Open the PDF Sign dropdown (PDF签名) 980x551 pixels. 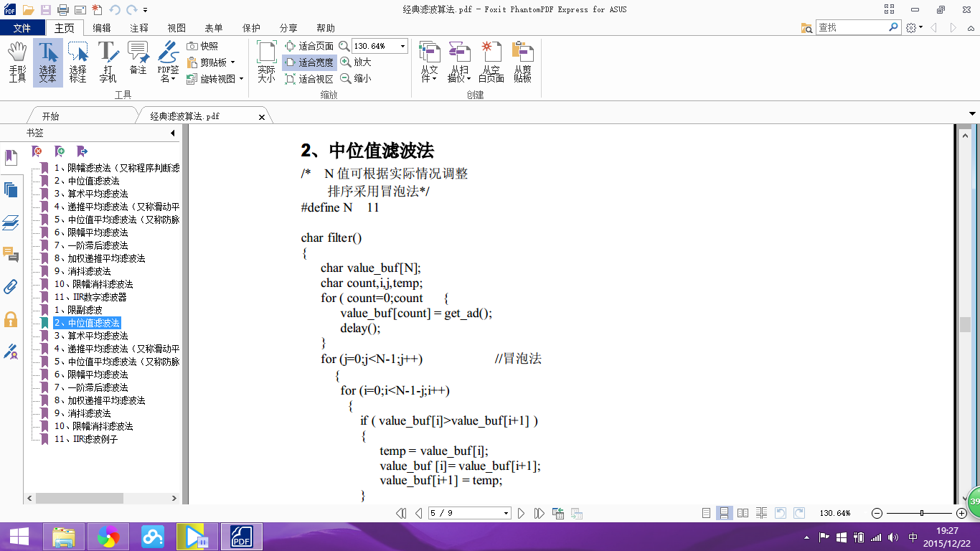click(169, 62)
